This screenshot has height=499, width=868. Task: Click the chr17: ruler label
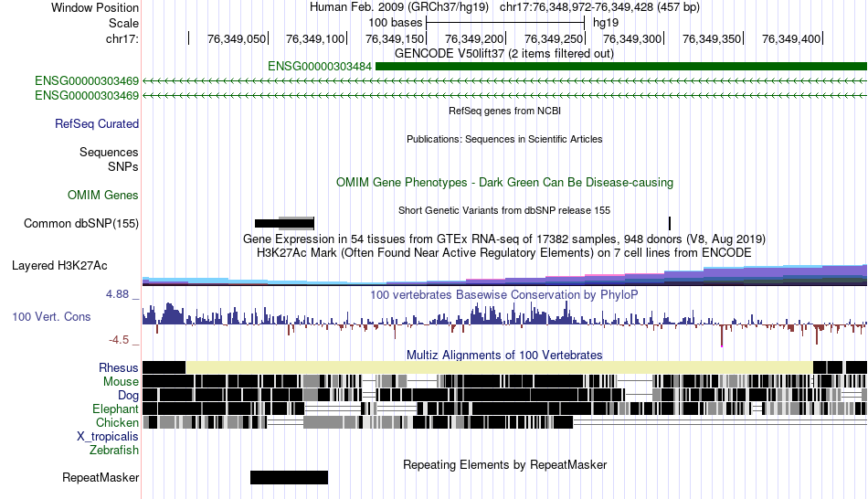(122, 38)
